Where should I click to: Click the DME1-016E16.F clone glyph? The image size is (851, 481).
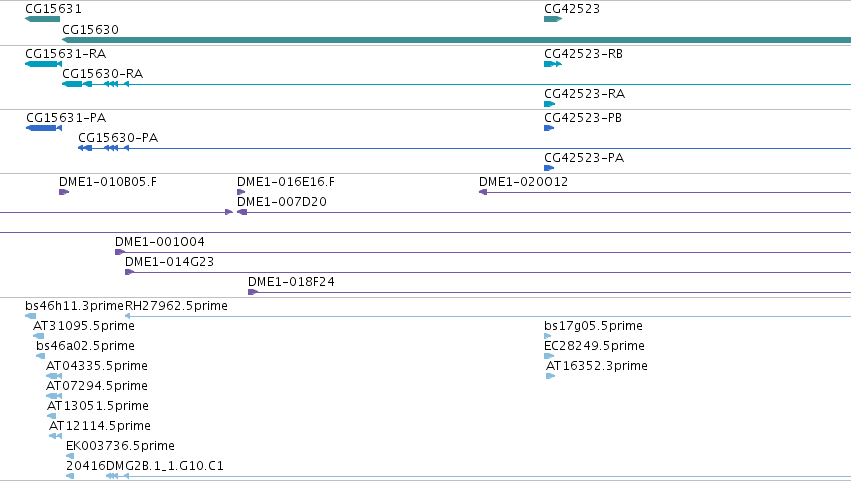coord(241,192)
